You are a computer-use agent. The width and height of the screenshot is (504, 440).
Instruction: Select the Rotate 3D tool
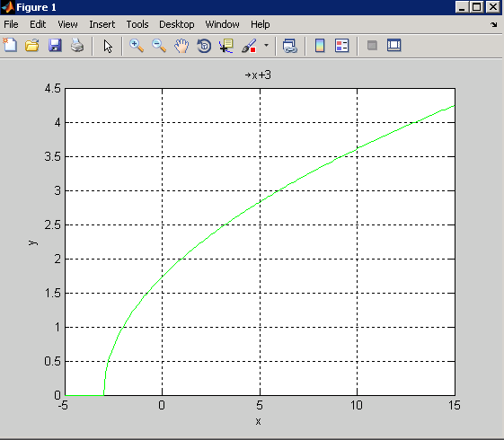204,45
